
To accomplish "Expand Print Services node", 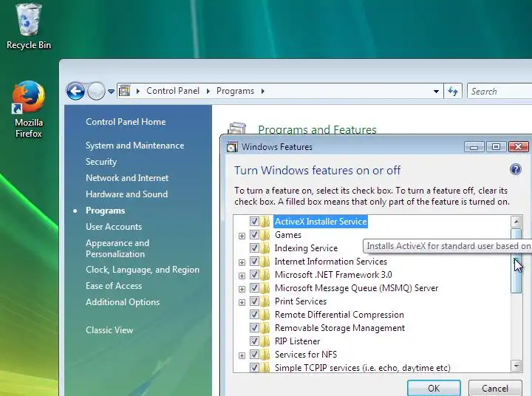I will 242,302.
